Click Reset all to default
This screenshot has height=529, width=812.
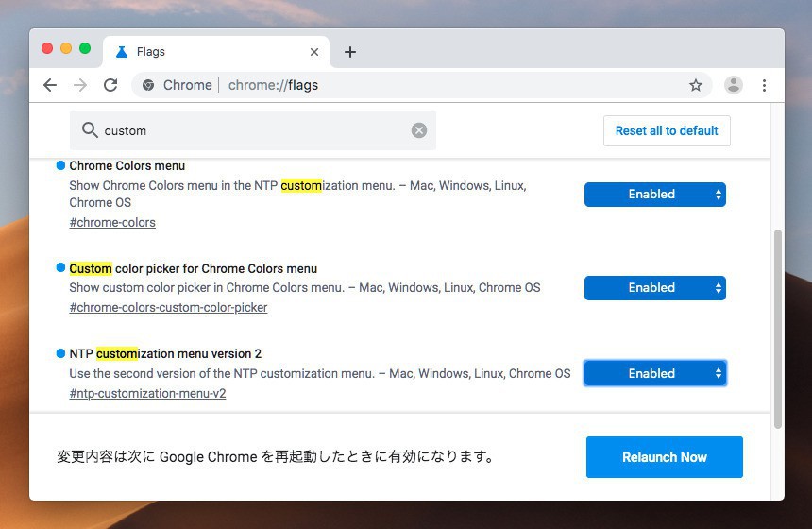click(667, 130)
